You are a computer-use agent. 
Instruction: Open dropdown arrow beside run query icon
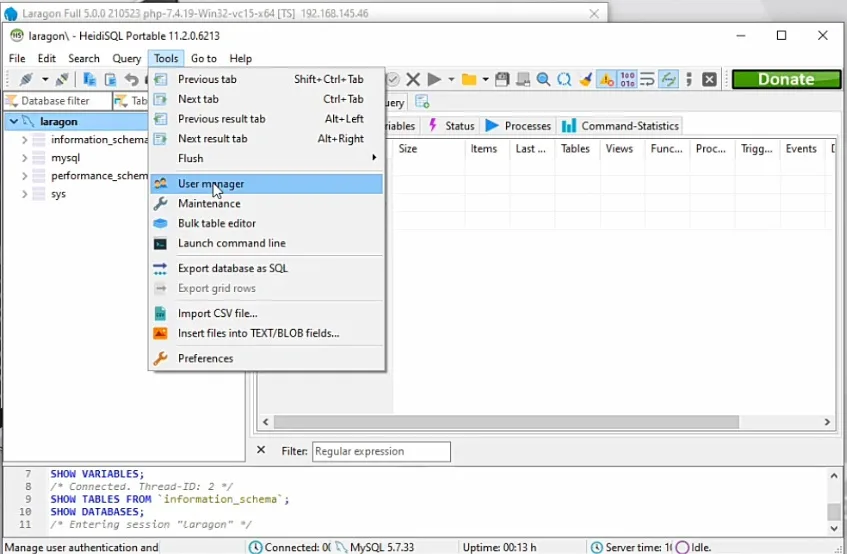tap(451, 79)
